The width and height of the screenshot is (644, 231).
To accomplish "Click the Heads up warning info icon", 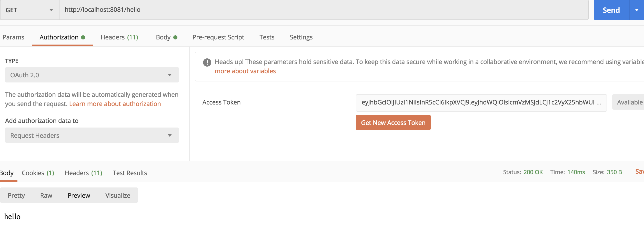I will click(x=207, y=62).
